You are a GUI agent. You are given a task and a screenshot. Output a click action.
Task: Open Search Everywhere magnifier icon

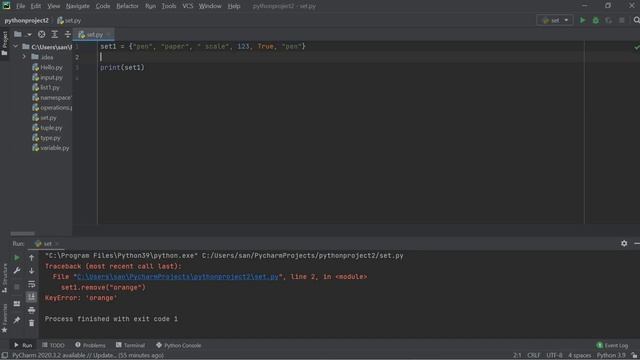coord(636,20)
